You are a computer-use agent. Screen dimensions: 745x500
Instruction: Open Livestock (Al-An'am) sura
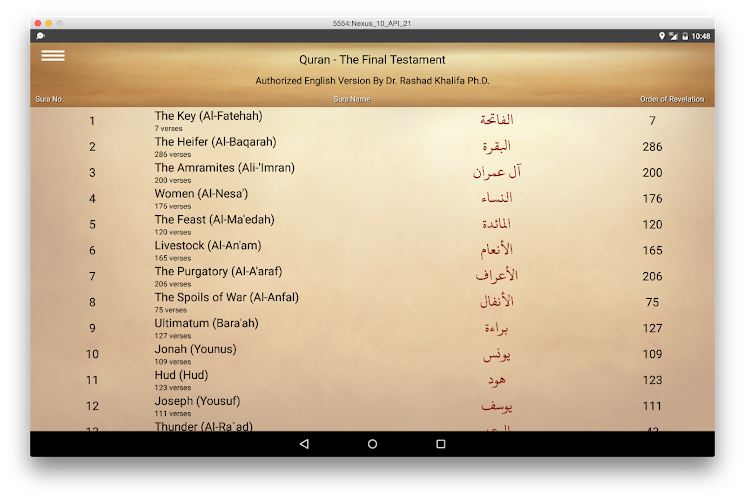[x=208, y=246]
